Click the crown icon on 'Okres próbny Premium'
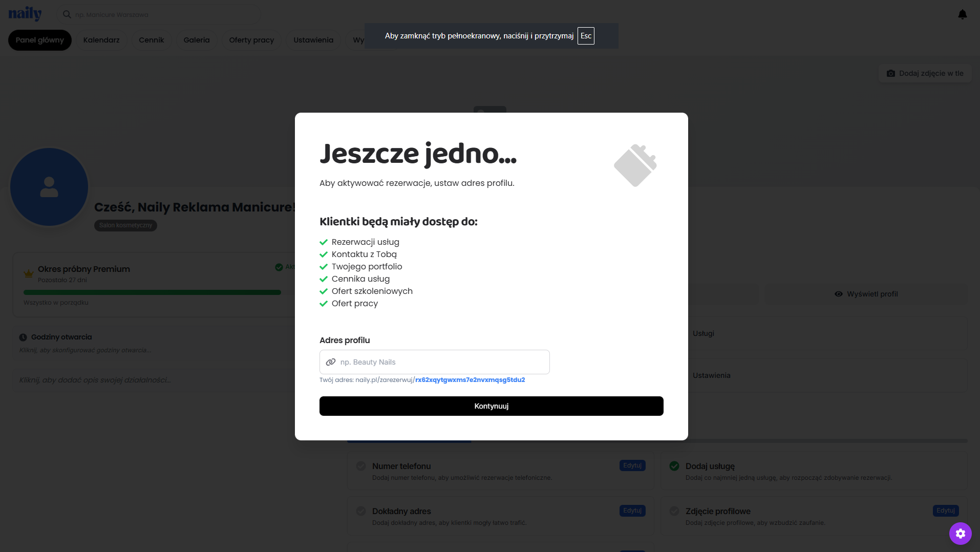 (28, 273)
